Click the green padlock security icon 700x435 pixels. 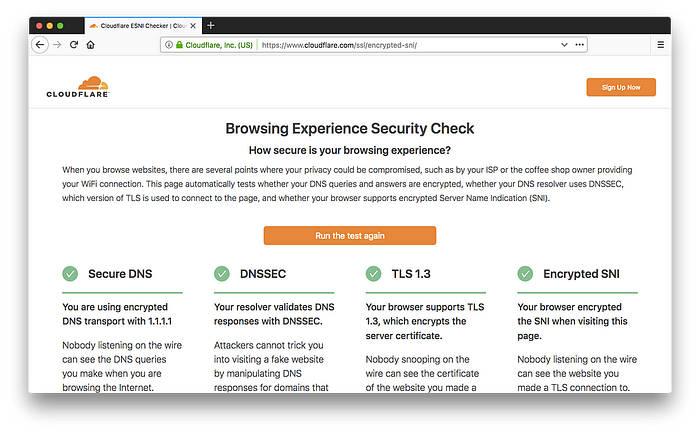[x=179, y=45]
